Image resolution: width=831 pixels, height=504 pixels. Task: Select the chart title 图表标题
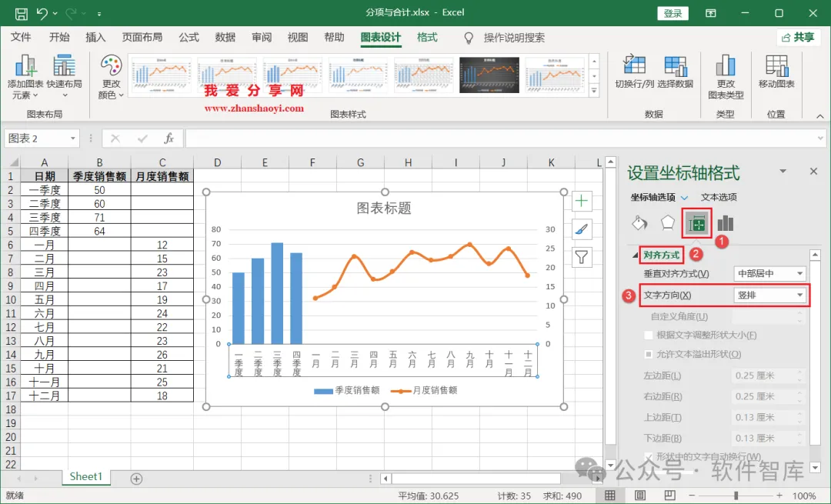pyautogui.click(x=384, y=209)
